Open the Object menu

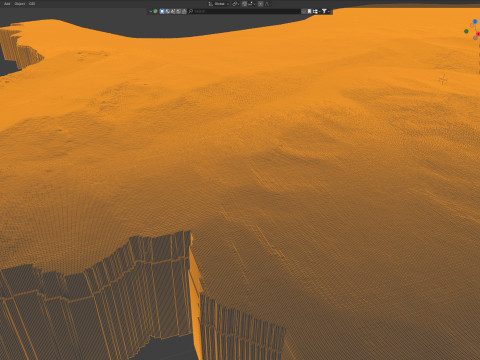(20, 4)
